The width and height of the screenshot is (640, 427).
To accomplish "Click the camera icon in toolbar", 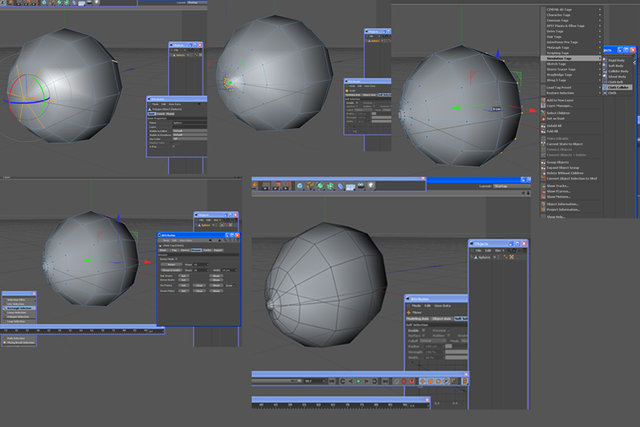I will [361, 186].
